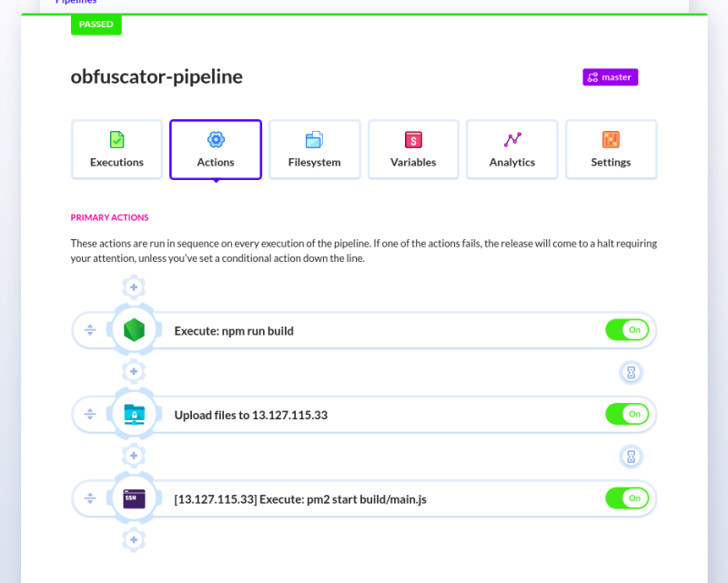Go to the Settings tab
728x583 pixels.
tap(611, 149)
